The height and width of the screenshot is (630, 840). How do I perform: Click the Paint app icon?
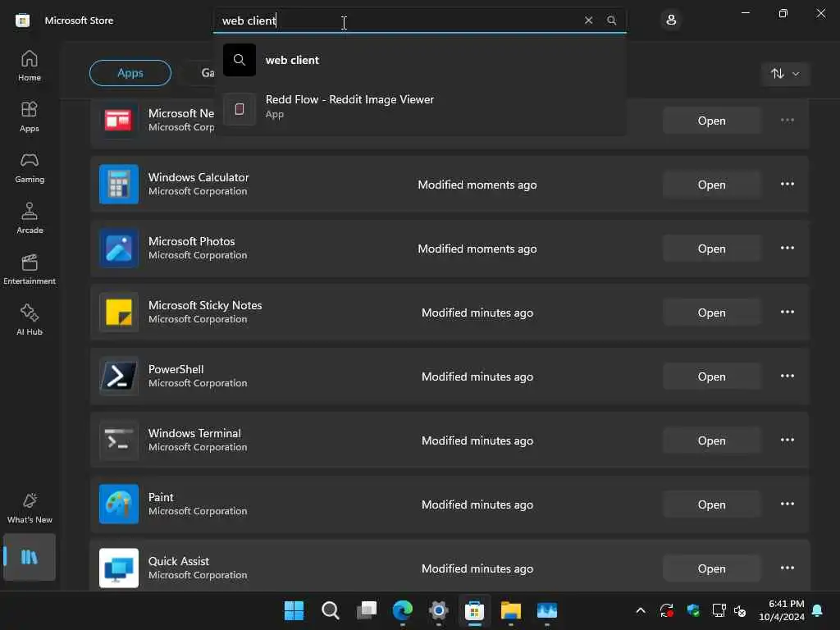[x=119, y=504]
